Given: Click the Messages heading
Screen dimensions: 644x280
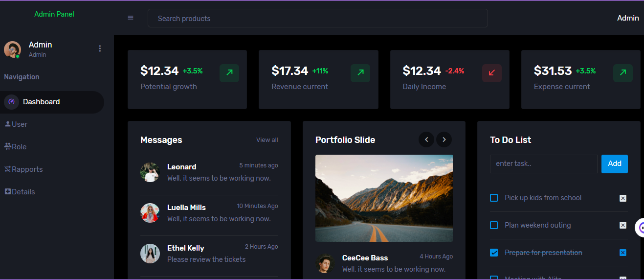Looking at the screenshot, I should point(161,140).
